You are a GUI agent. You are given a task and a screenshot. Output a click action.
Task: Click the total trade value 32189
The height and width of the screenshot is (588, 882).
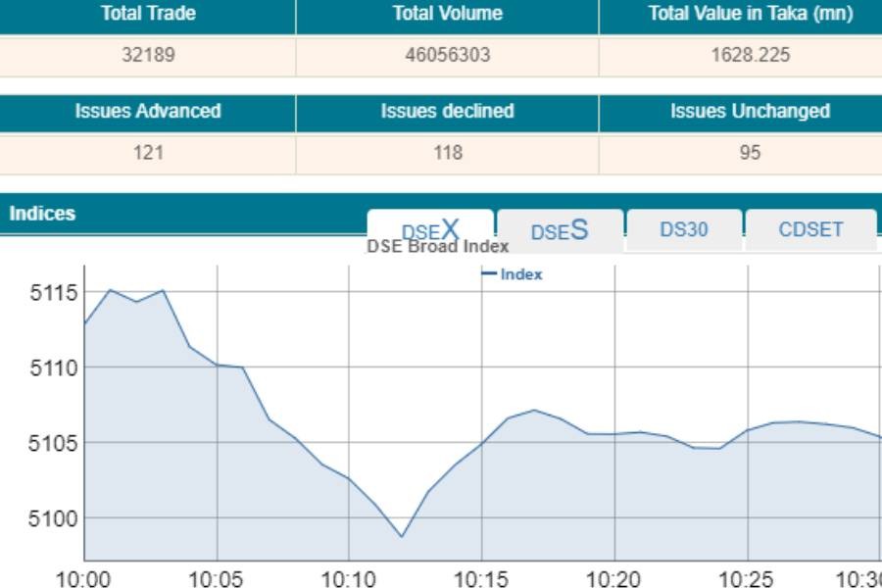point(147,55)
